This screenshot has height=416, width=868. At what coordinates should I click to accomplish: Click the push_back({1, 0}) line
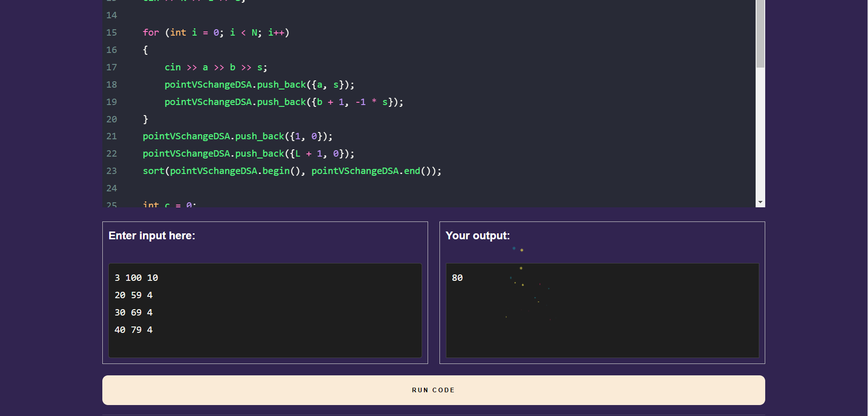(x=238, y=136)
